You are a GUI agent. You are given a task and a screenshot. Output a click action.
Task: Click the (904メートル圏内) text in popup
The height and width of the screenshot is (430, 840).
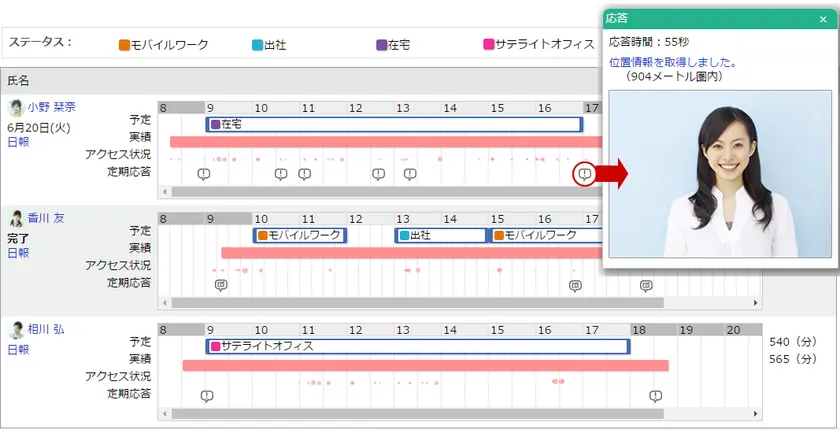[x=674, y=76]
